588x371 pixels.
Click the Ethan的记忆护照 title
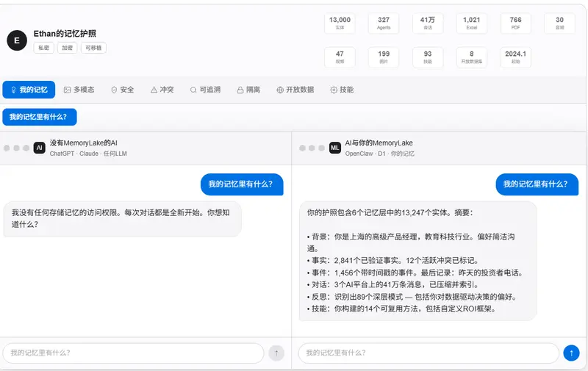(x=65, y=34)
